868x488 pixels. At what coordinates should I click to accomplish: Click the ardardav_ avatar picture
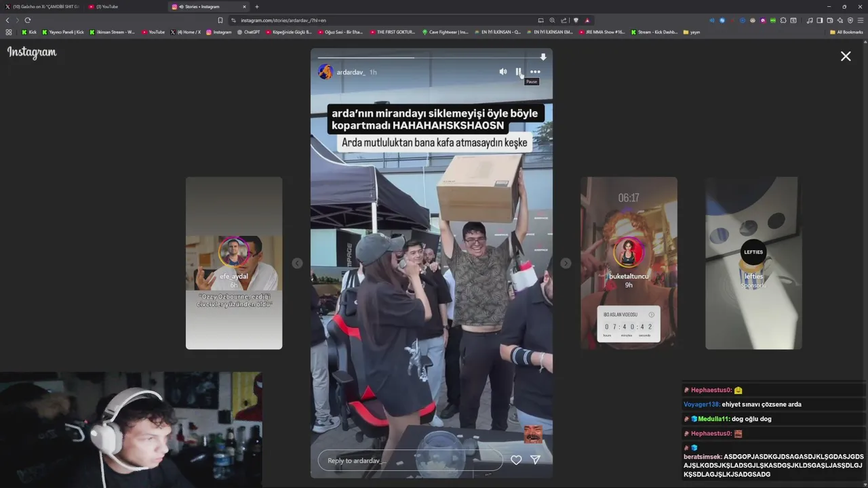click(325, 72)
